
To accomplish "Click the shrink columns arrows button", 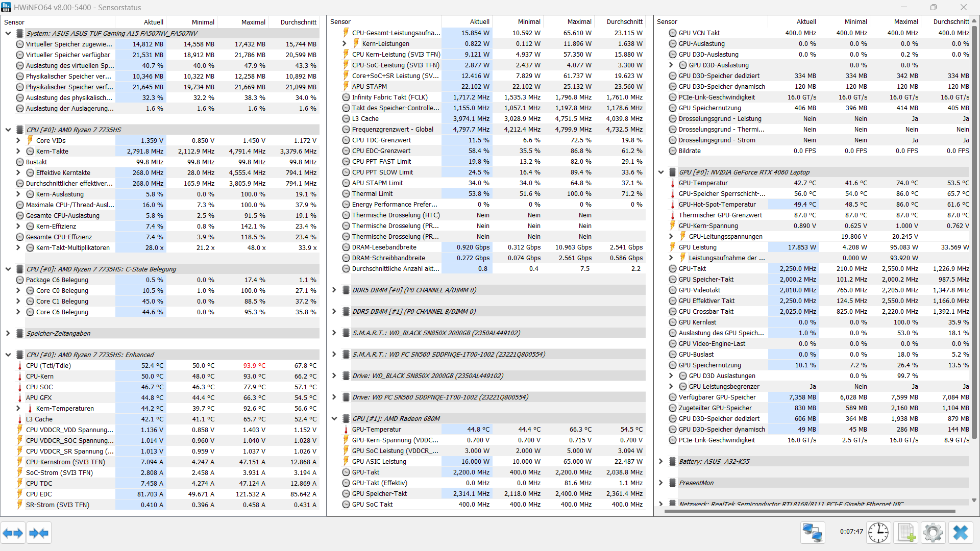I will (x=39, y=533).
